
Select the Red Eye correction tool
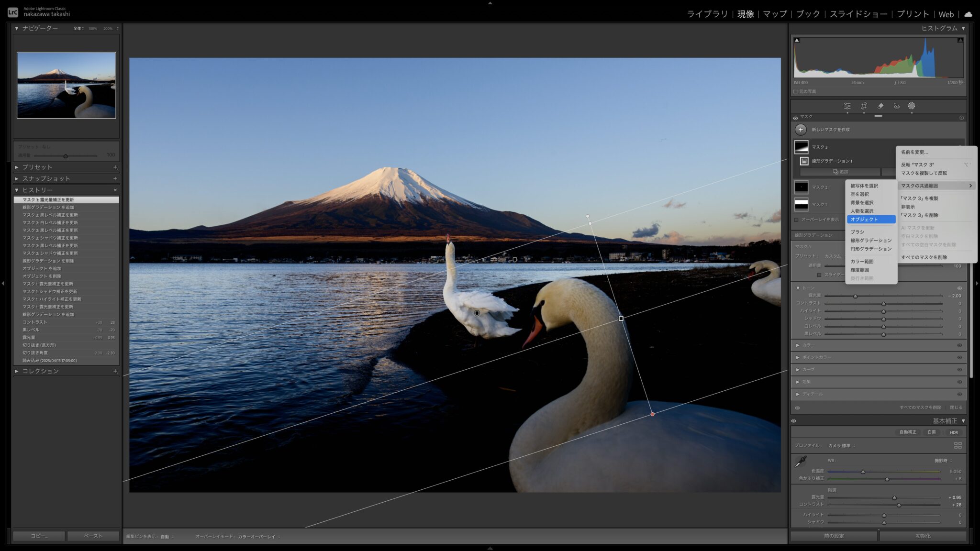pyautogui.click(x=896, y=106)
